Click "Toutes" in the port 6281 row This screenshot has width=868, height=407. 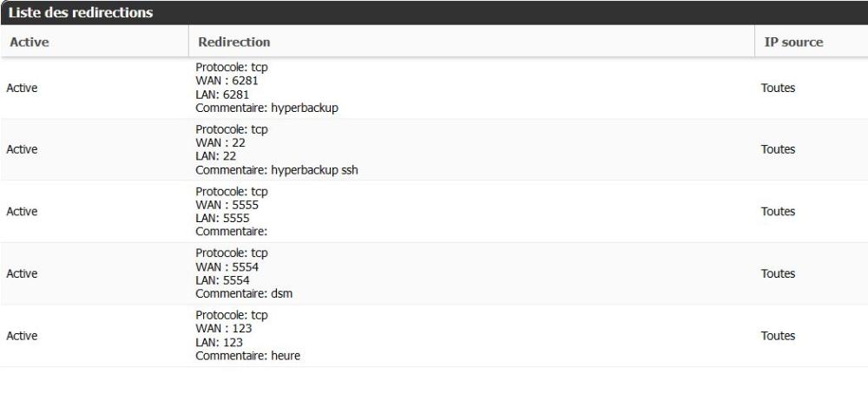coord(778,88)
